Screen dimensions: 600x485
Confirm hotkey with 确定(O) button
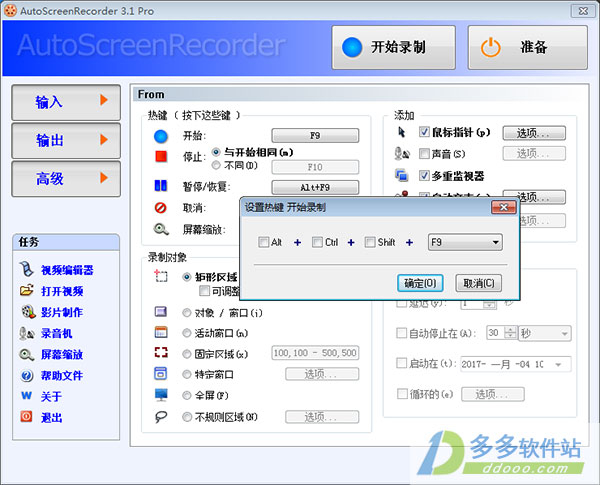(x=420, y=283)
